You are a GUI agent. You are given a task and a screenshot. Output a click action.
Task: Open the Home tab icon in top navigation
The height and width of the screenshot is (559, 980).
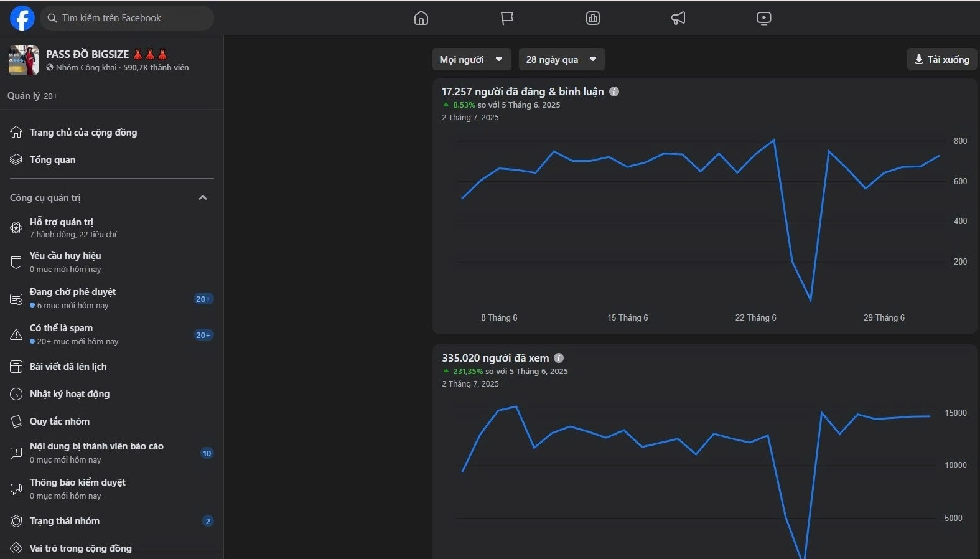(421, 18)
